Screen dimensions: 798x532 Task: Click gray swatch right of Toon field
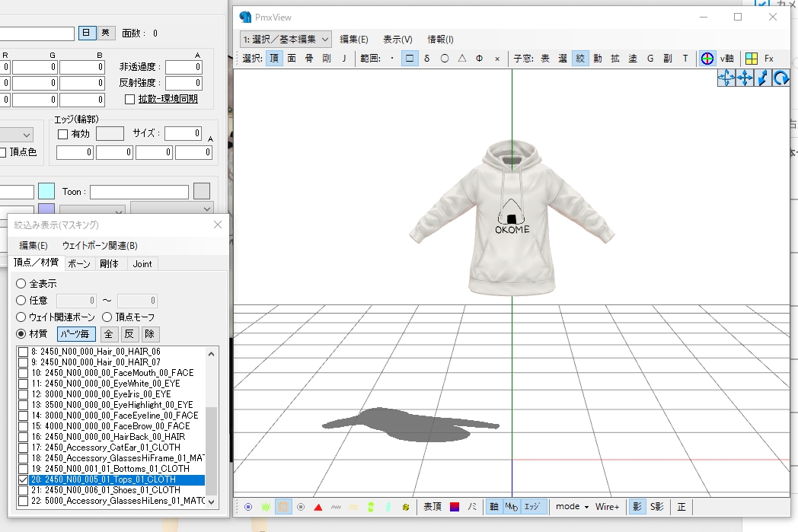coord(202,191)
